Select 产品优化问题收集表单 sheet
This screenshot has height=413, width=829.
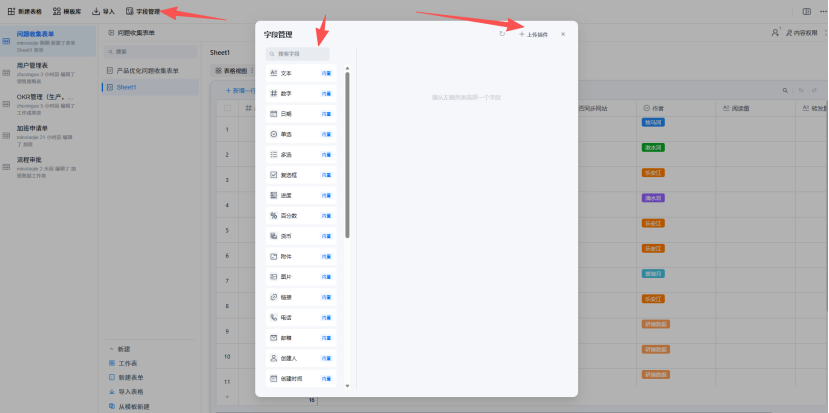[150, 70]
